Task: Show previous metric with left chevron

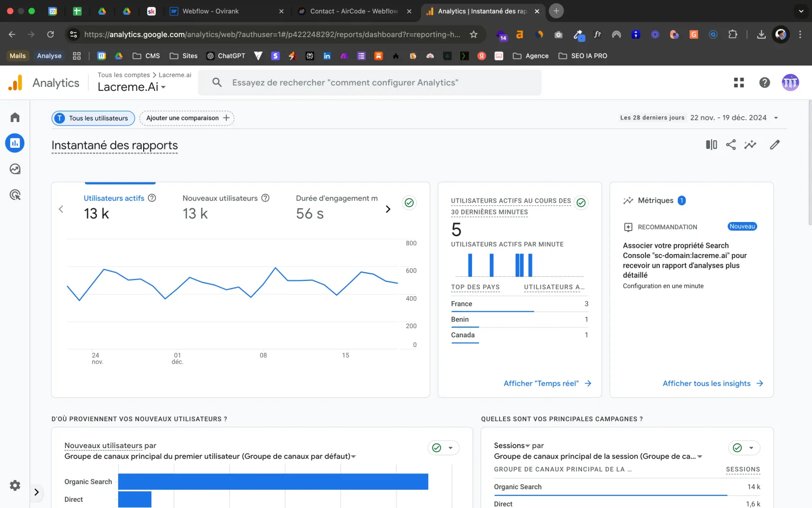Action: point(61,209)
